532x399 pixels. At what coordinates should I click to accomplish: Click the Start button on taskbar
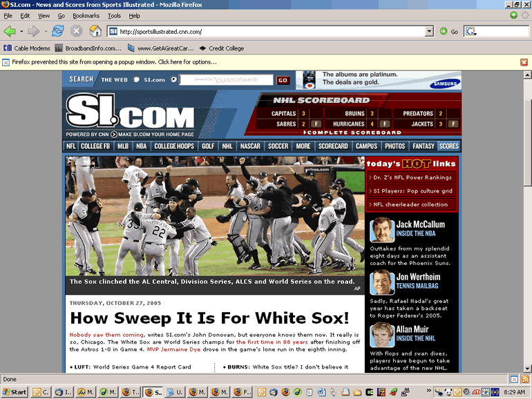point(15,392)
